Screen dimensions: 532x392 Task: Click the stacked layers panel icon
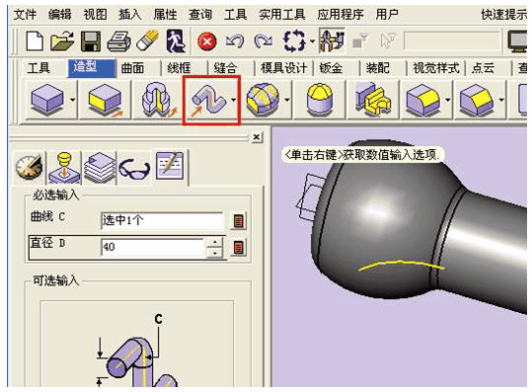pyautogui.click(x=100, y=167)
